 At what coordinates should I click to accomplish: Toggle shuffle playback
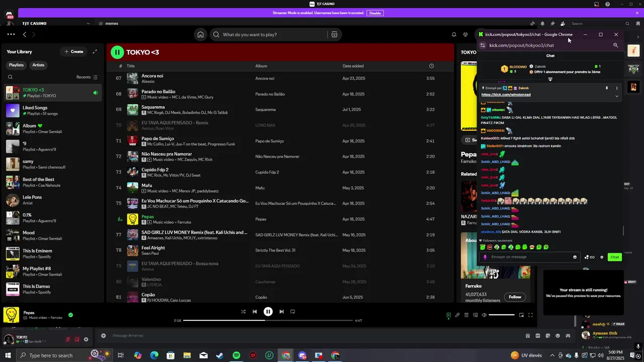[243, 312]
